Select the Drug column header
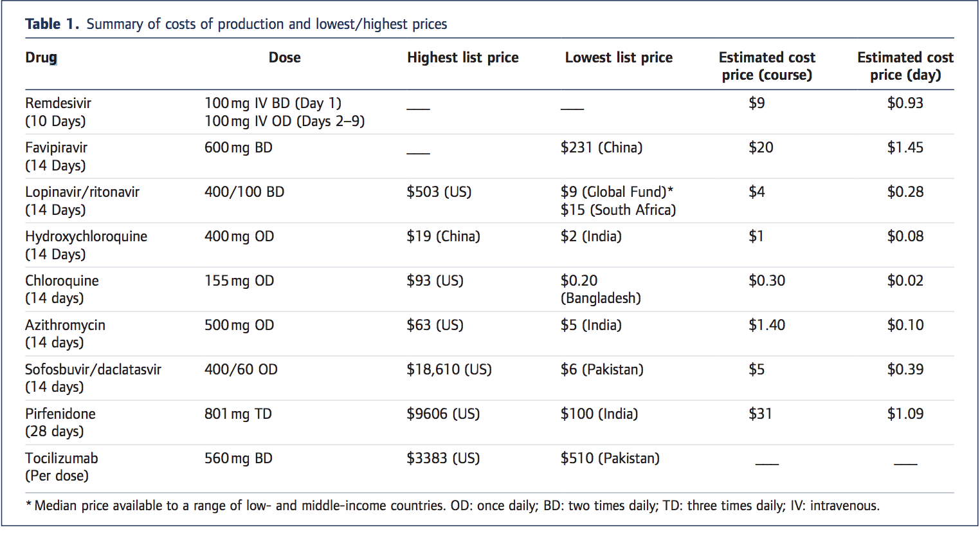The width and height of the screenshot is (980, 534). 41,58
